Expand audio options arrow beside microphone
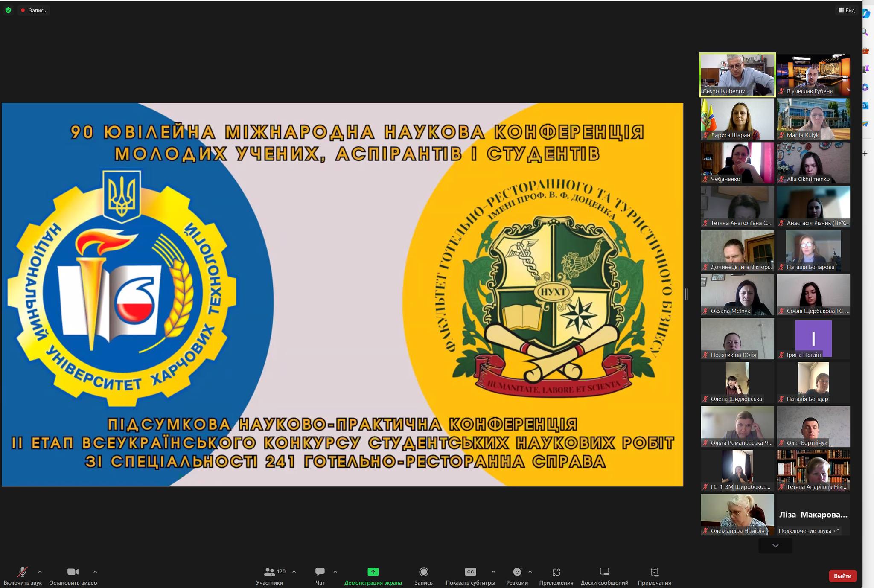 click(x=40, y=572)
